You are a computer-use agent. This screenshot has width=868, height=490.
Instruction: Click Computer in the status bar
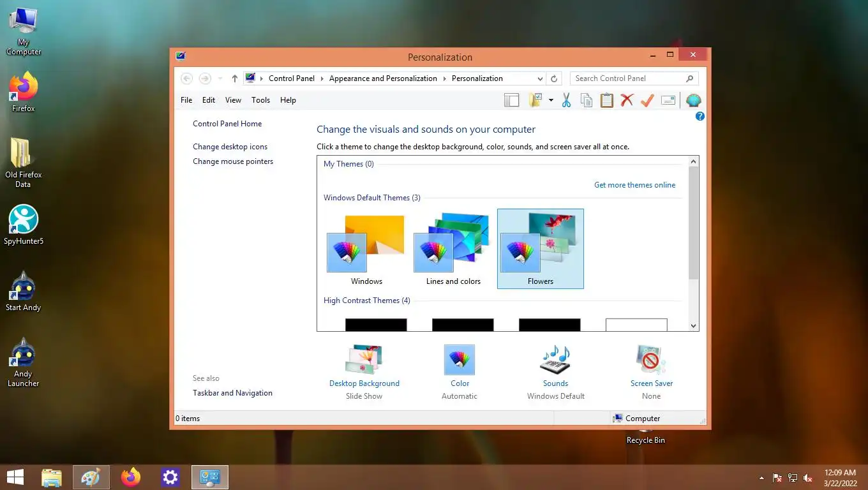[636, 419]
